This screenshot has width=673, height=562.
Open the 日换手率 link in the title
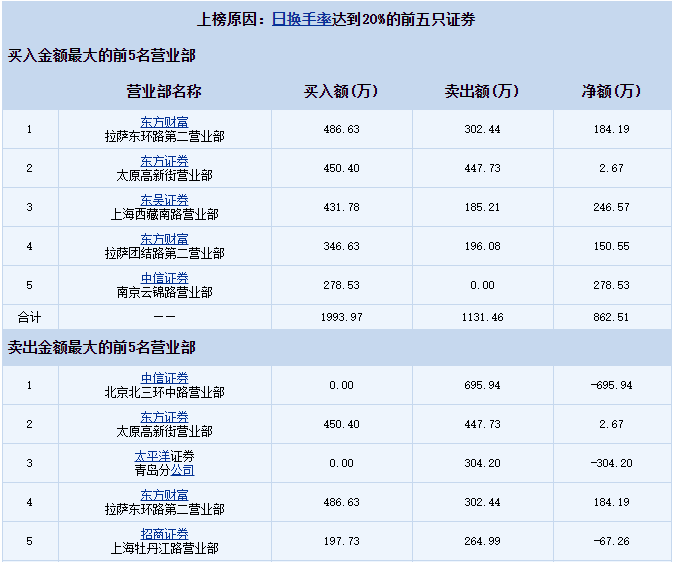(x=302, y=19)
